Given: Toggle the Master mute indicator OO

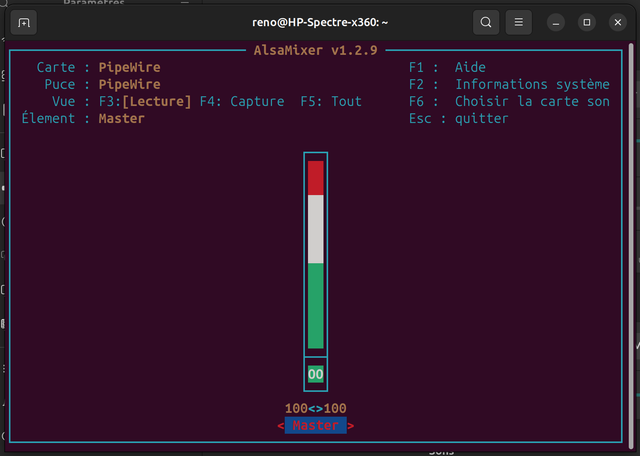Looking at the screenshot, I should point(316,374).
